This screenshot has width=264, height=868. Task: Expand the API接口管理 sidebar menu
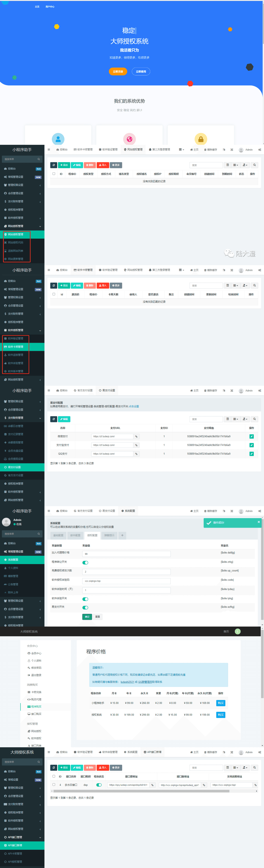click(x=22, y=837)
